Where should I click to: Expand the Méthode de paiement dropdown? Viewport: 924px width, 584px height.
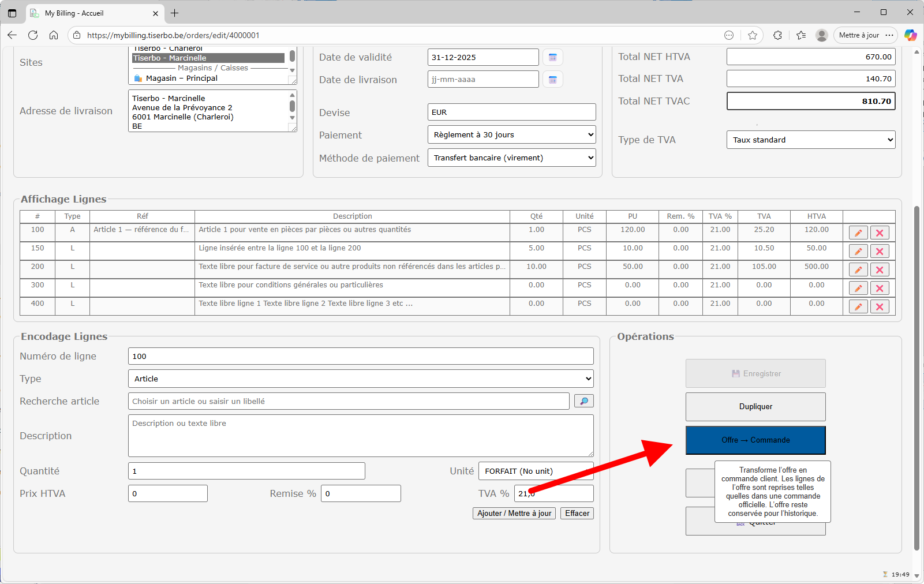click(x=511, y=158)
